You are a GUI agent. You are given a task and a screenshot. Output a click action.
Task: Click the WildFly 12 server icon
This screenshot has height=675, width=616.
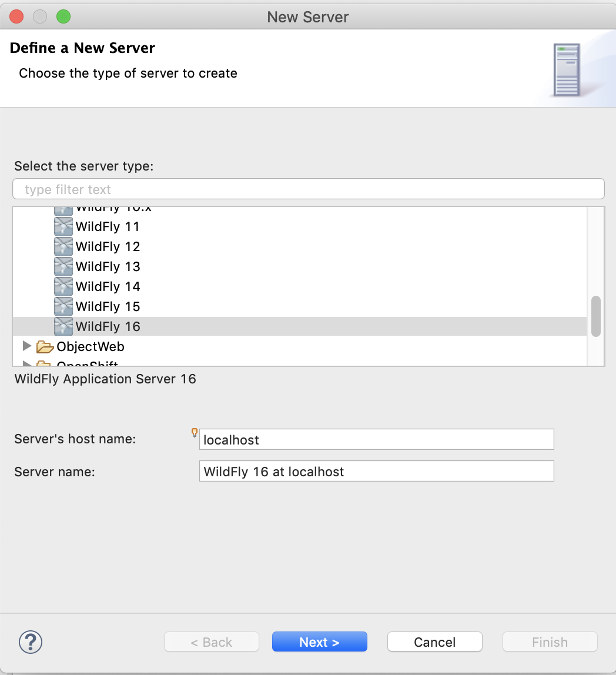63,246
